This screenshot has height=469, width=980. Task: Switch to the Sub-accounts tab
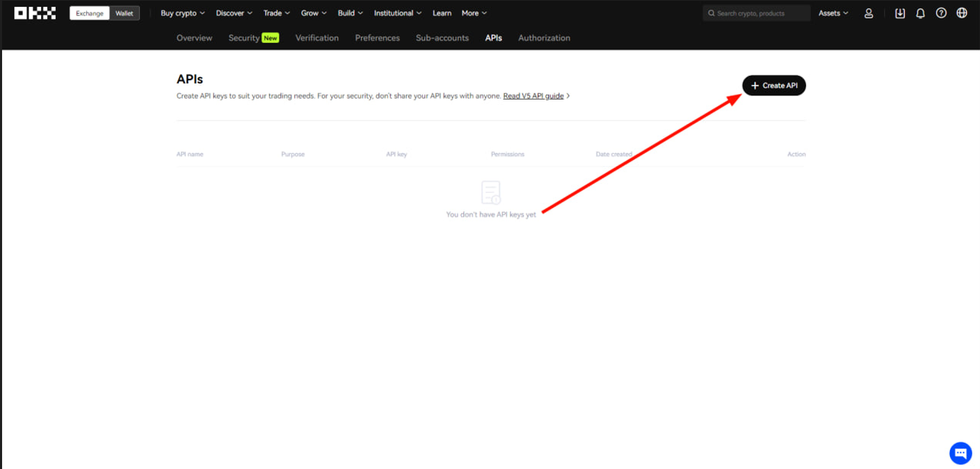(442, 38)
